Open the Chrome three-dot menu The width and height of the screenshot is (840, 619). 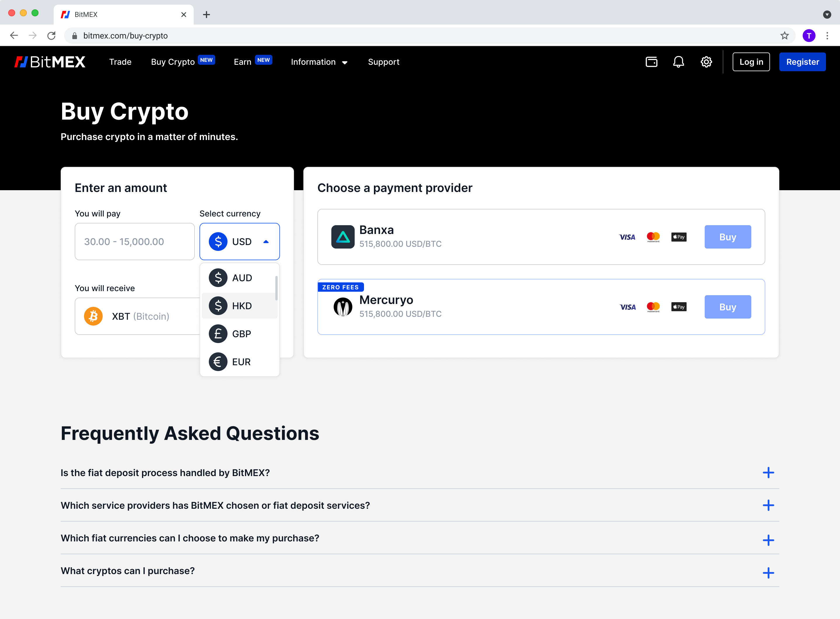[827, 36]
